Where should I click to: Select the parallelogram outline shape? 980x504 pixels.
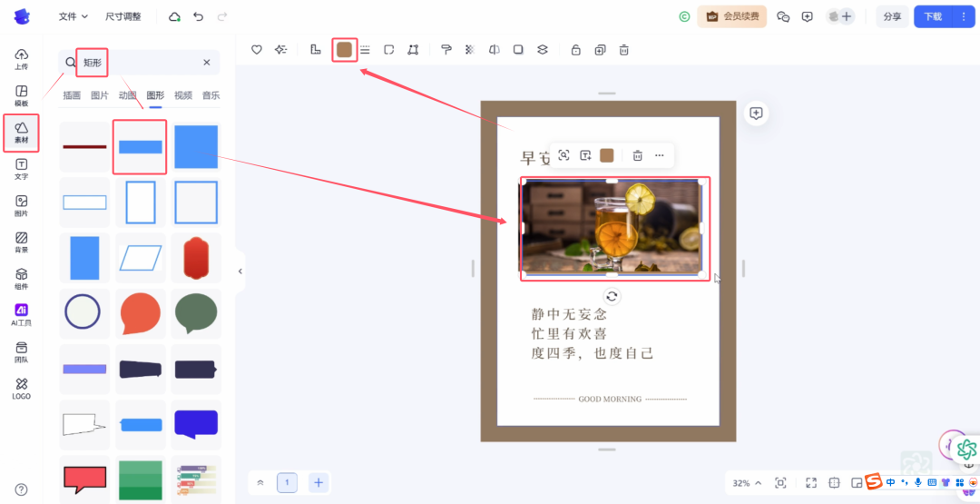pyautogui.click(x=140, y=258)
